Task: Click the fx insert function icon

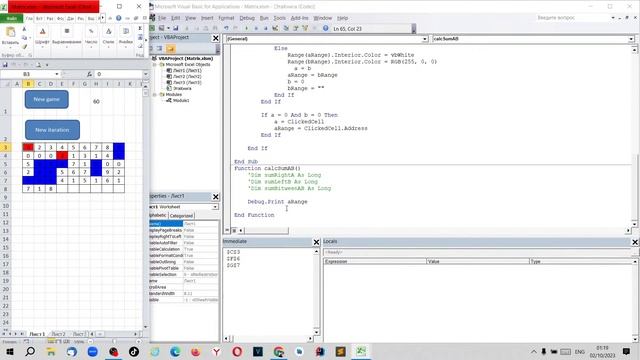Action: coord(89,74)
